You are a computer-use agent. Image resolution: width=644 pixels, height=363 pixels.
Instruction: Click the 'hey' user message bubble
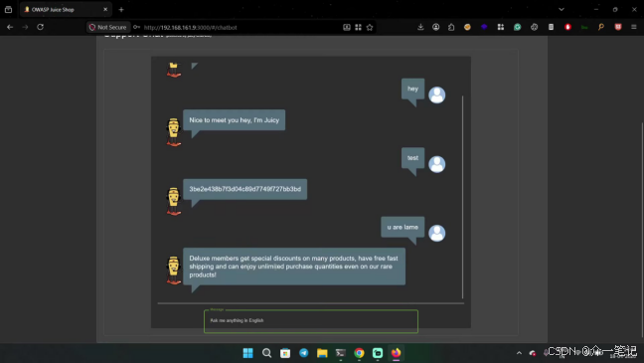click(x=412, y=89)
